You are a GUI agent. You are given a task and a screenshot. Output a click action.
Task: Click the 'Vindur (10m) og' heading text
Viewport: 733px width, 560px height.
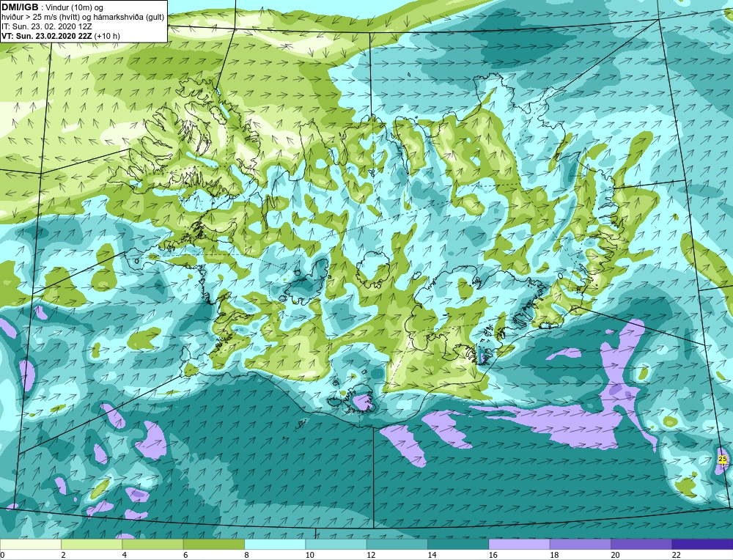pyautogui.click(x=75, y=7)
